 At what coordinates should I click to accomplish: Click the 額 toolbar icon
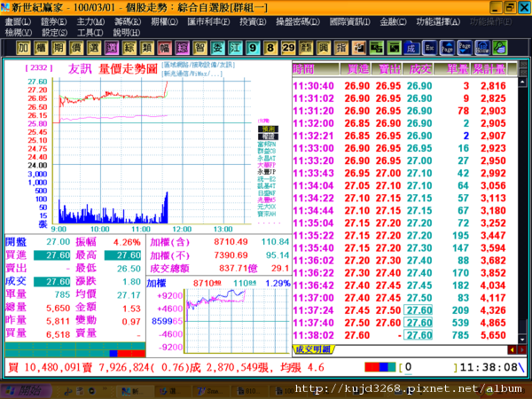coord(306,48)
